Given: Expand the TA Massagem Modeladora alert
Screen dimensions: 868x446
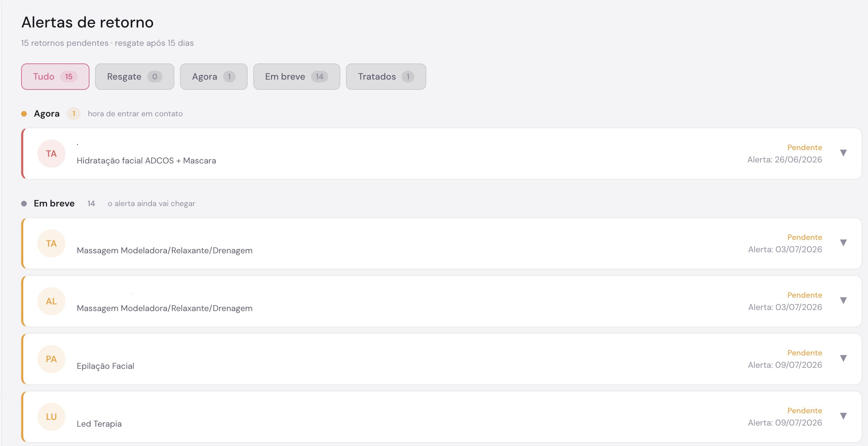Looking at the screenshot, I should (843, 243).
